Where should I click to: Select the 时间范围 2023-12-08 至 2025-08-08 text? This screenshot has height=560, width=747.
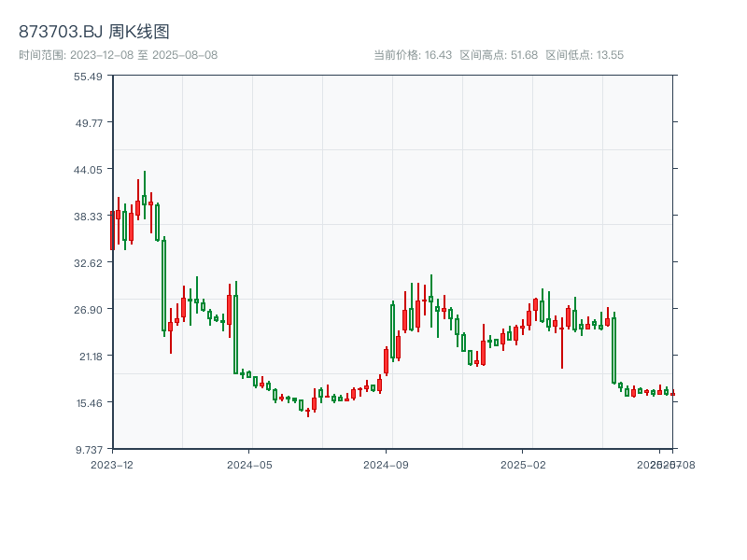[x=119, y=55]
